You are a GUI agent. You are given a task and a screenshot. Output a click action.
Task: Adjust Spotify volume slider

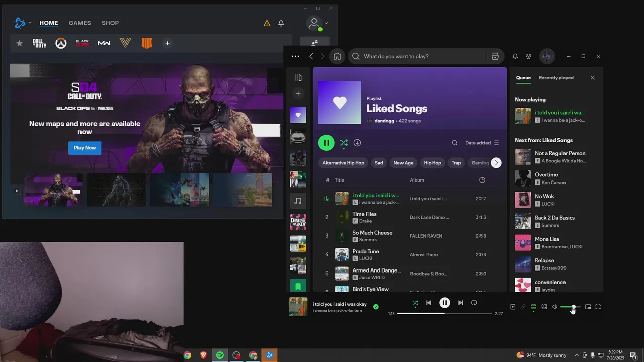(x=571, y=307)
